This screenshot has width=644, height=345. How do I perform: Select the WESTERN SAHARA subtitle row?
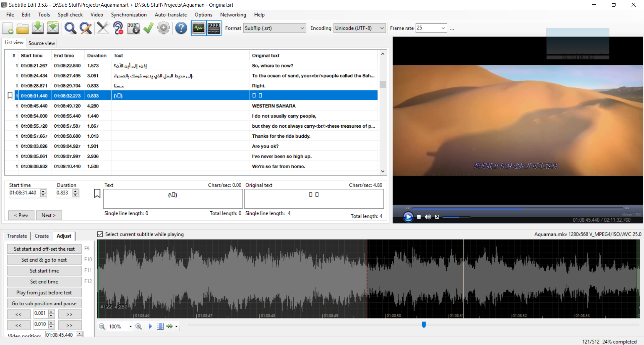(x=191, y=106)
